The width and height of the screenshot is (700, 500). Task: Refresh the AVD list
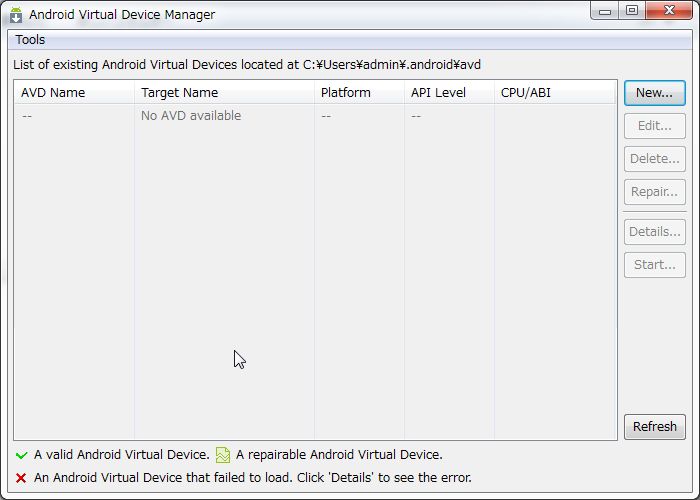pos(654,427)
